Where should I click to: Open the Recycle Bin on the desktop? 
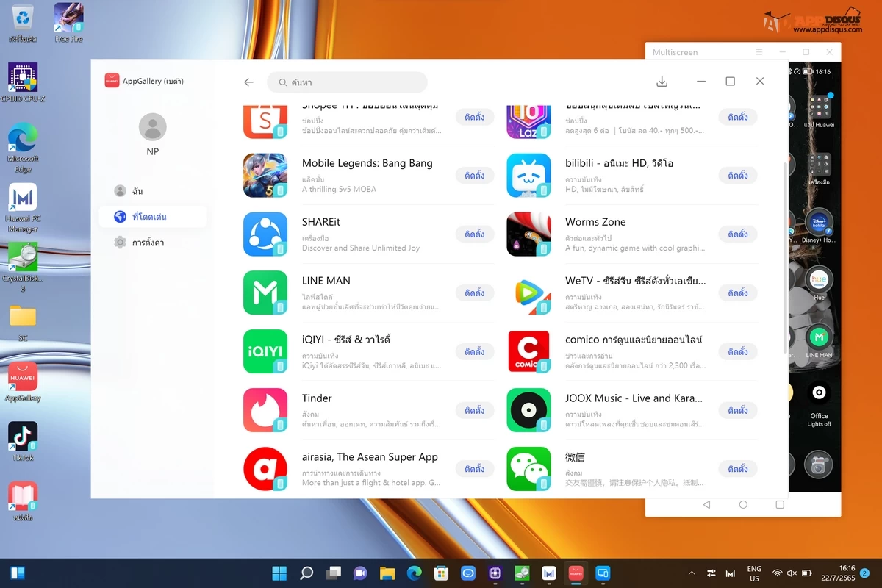tap(23, 22)
